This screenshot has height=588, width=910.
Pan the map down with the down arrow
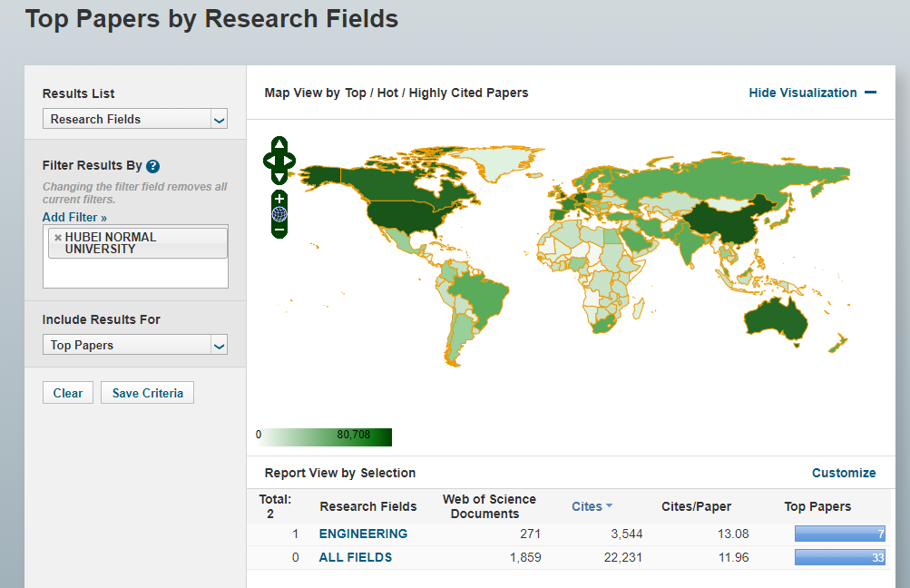click(279, 177)
